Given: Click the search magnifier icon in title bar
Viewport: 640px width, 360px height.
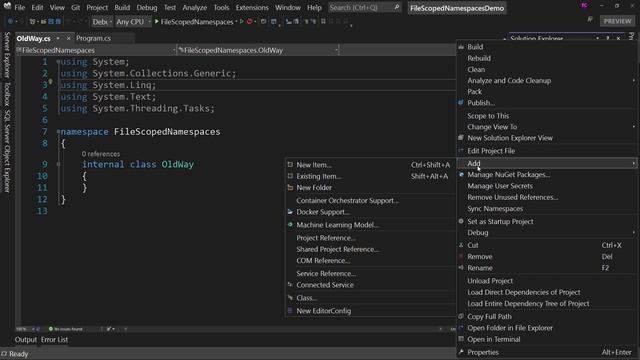Looking at the screenshot, I should pos(396,7).
